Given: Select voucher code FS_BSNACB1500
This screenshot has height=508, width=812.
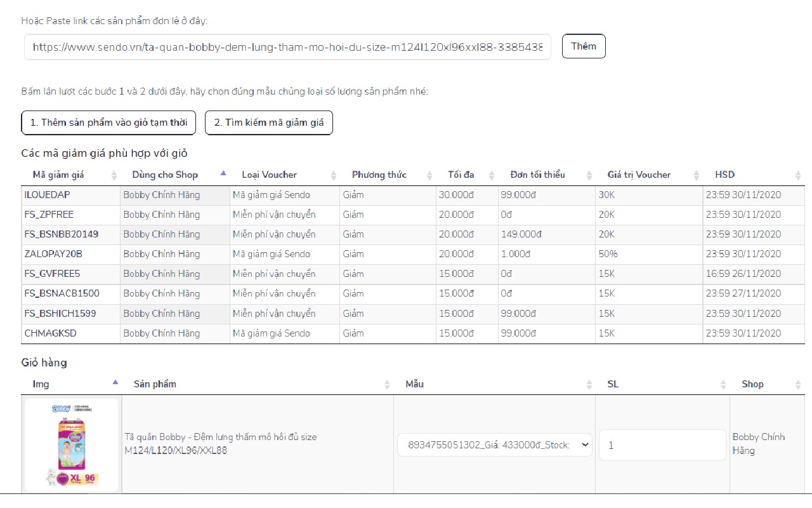Looking at the screenshot, I should click(62, 293).
